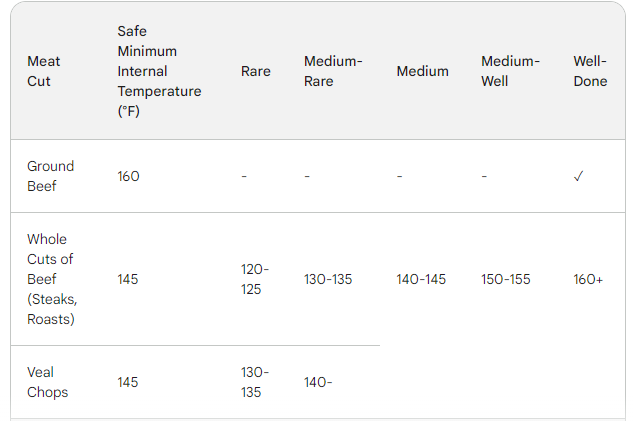
Task: Select the "Veal Chops" row label
Action: tap(47, 382)
